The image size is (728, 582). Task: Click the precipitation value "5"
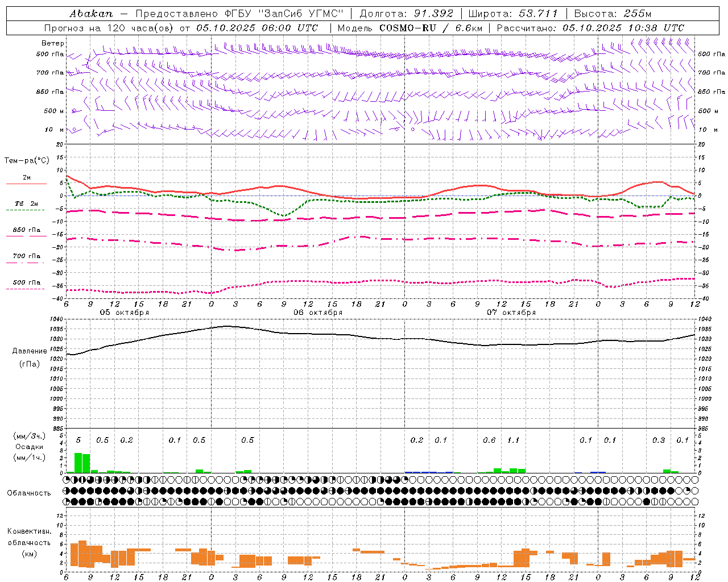click(x=78, y=440)
